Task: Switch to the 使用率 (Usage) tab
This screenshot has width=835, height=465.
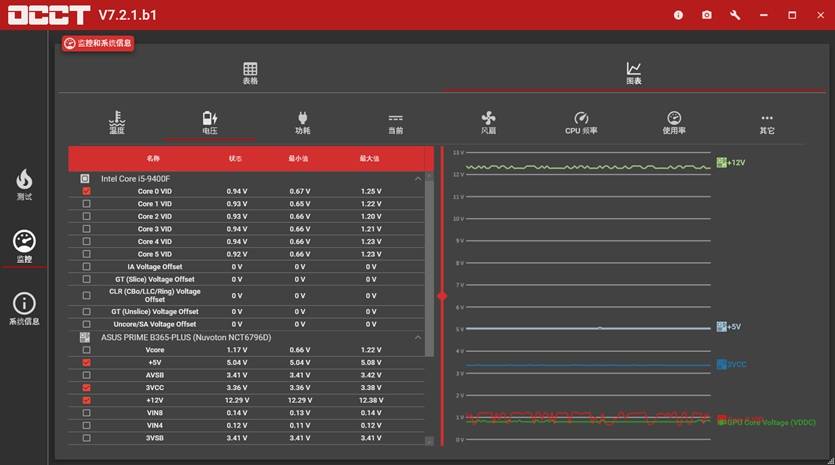Action: pos(674,122)
